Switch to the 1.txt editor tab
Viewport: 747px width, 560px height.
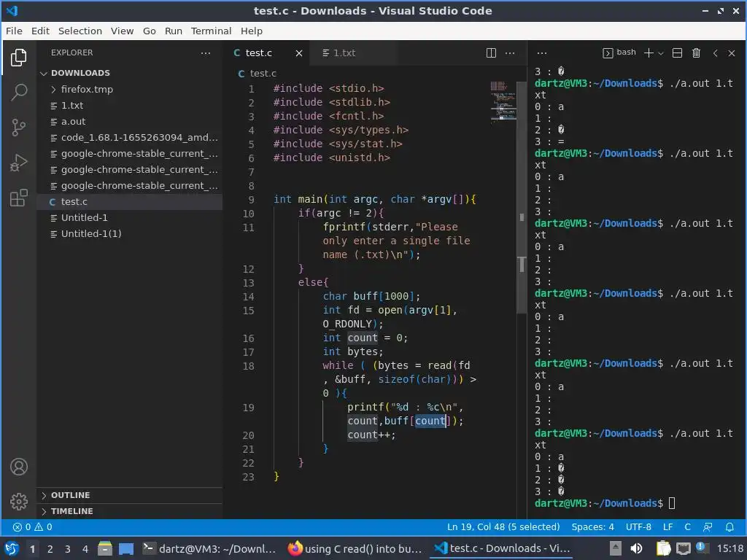click(x=354, y=52)
